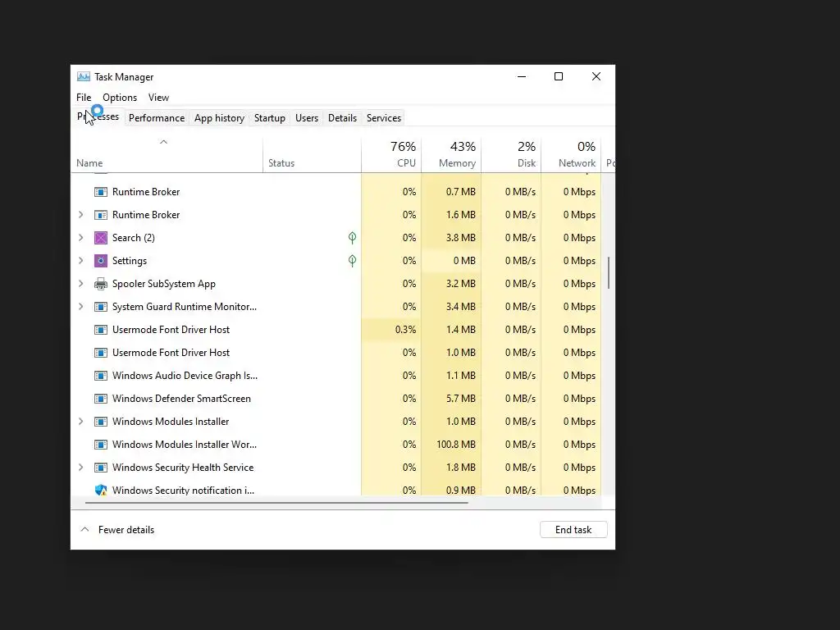840x630 pixels.
Task: Click the Windows Security Health Service icon
Action: pos(101,468)
